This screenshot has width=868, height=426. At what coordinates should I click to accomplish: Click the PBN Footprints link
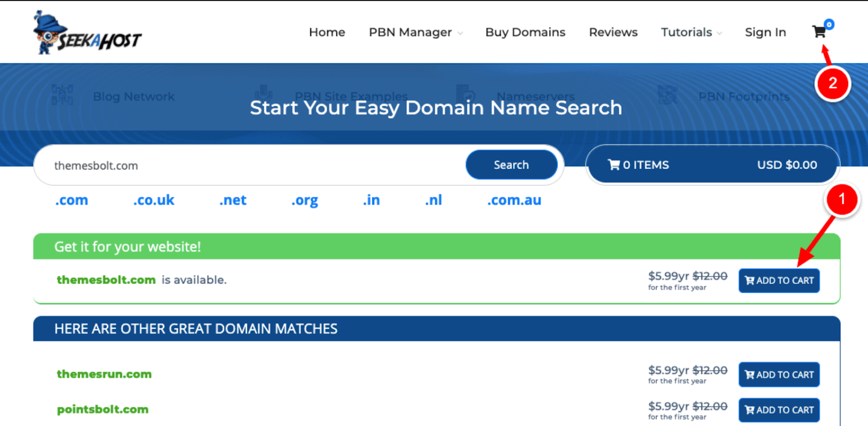click(744, 96)
